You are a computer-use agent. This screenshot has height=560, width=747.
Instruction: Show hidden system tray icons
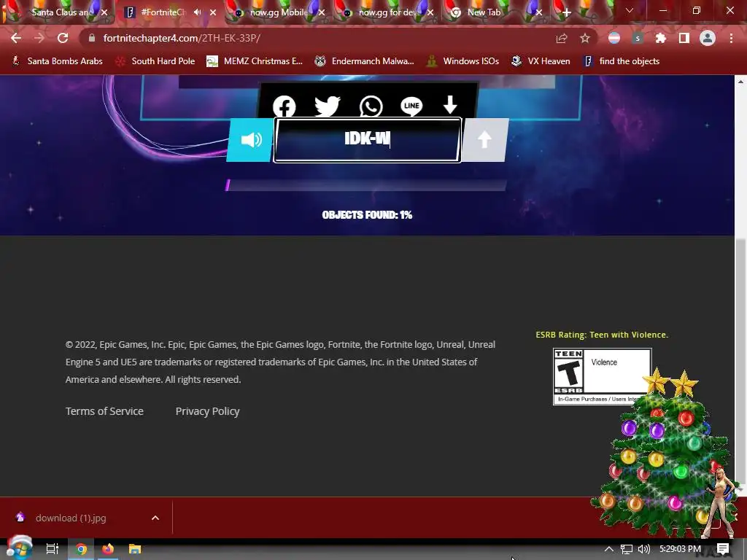point(608,549)
